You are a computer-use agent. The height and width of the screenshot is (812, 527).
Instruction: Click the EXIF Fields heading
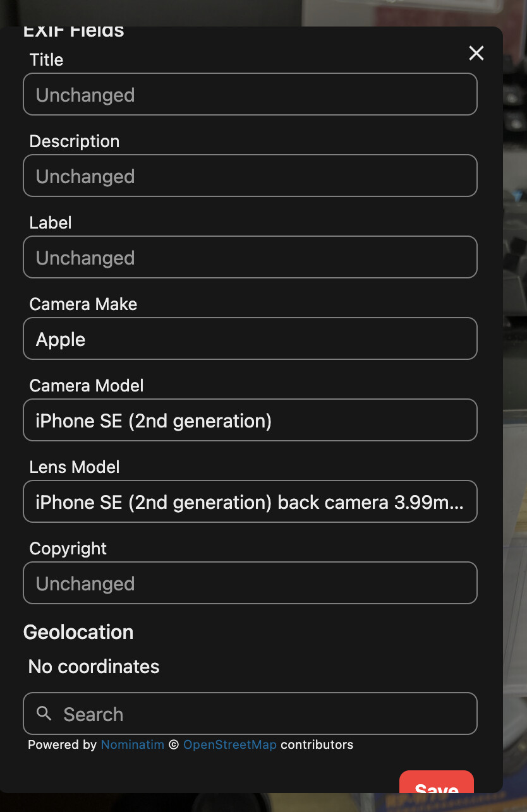click(74, 32)
